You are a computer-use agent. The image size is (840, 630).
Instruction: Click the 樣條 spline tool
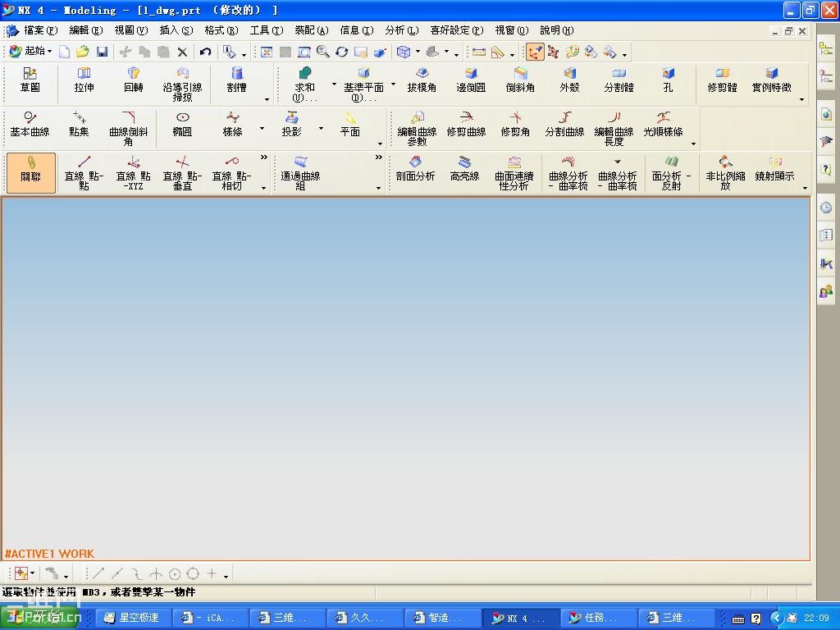click(x=232, y=125)
